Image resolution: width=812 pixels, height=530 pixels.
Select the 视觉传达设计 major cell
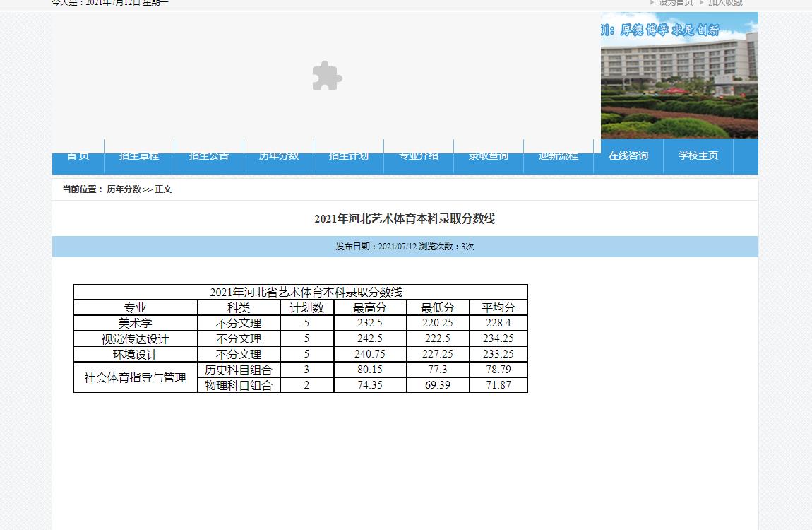click(x=136, y=338)
